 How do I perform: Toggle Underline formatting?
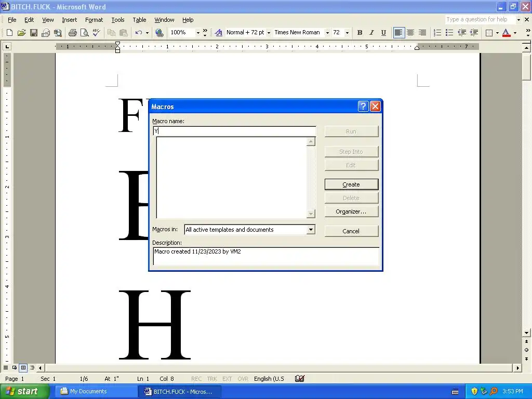383,33
